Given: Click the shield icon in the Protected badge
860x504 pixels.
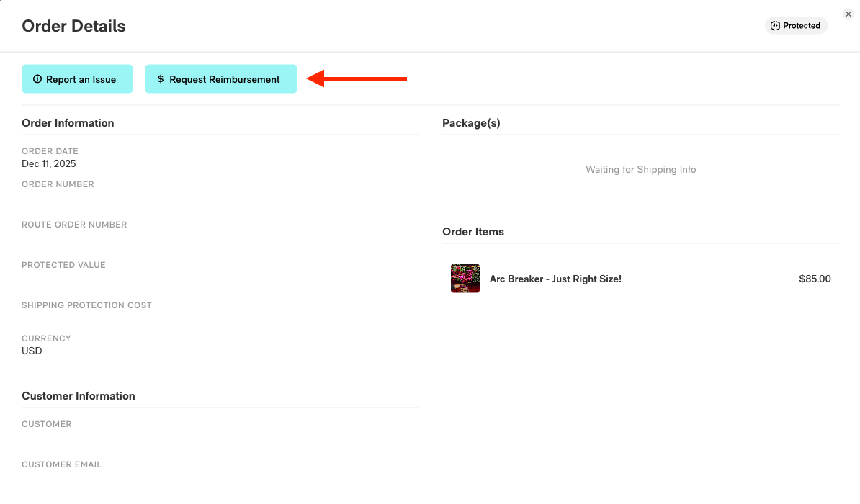Looking at the screenshot, I should [776, 26].
